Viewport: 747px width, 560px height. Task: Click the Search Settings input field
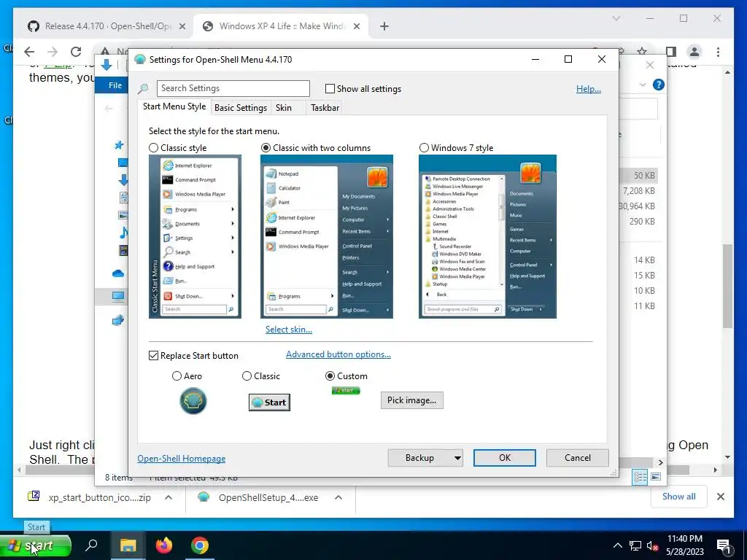coord(233,88)
